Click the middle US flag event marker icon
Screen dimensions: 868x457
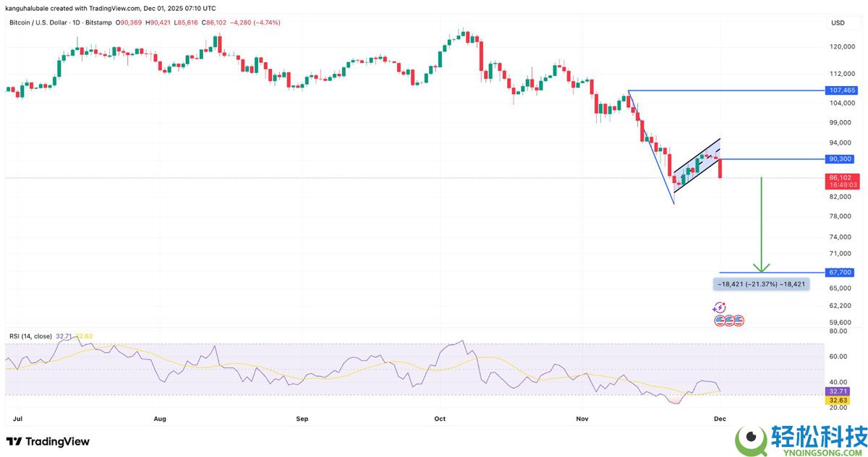click(728, 320)
